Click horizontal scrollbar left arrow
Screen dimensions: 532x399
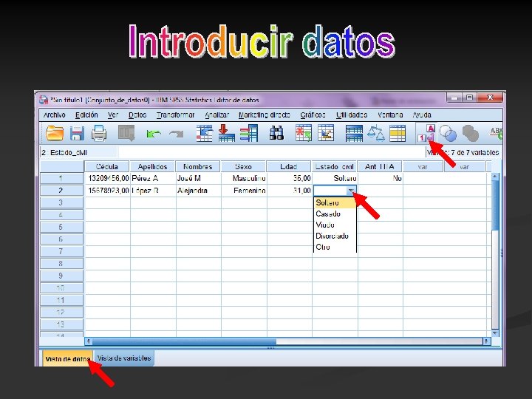(x=88, y=341)
